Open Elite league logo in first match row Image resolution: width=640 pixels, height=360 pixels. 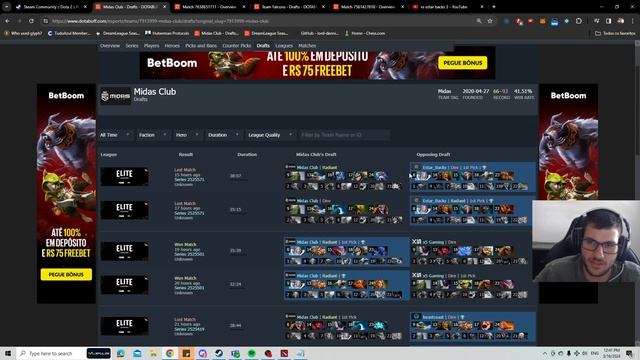124,176
